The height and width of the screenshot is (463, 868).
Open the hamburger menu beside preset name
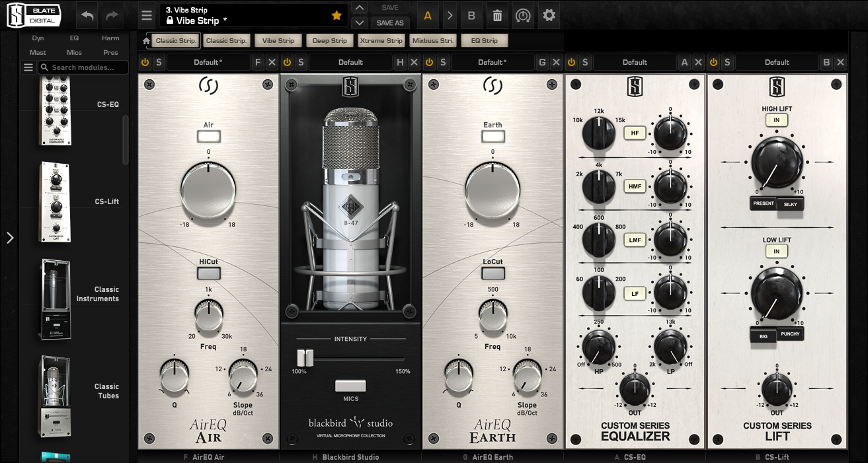coord(147,15)
